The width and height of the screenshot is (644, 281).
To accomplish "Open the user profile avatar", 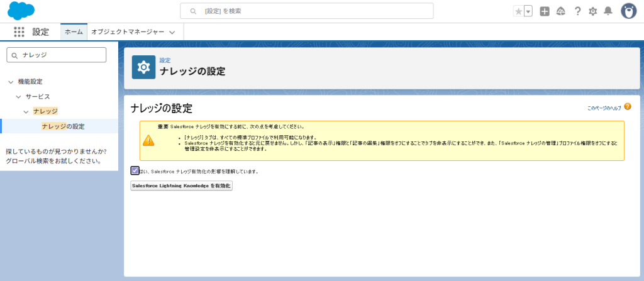I will (x=628, y=11).
